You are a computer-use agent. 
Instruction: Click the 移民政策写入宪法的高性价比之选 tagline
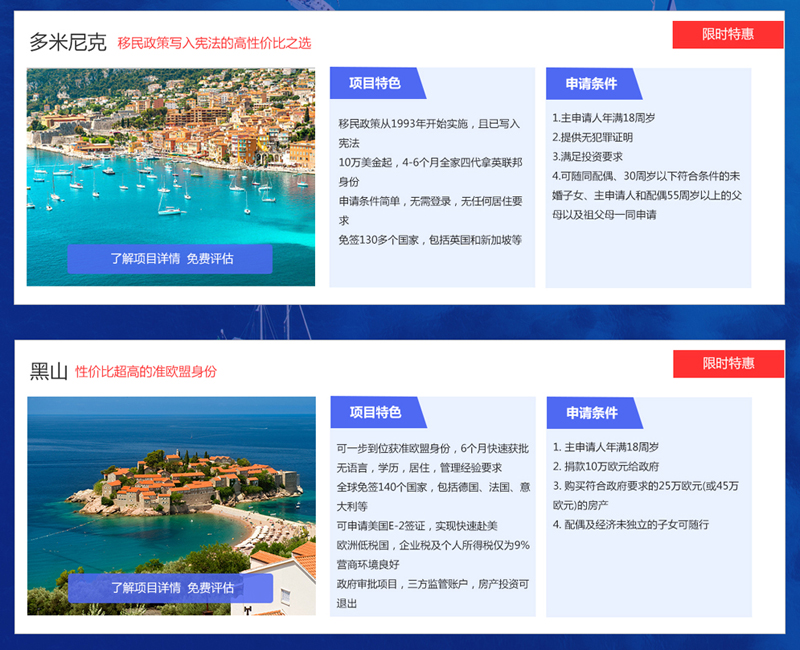pos(214,43)
